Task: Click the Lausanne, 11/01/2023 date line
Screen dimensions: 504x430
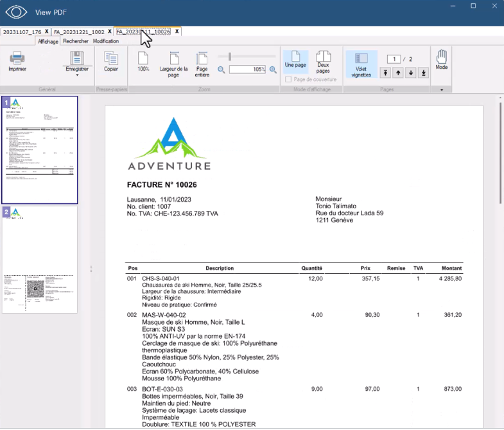Action: coord(159,199)
